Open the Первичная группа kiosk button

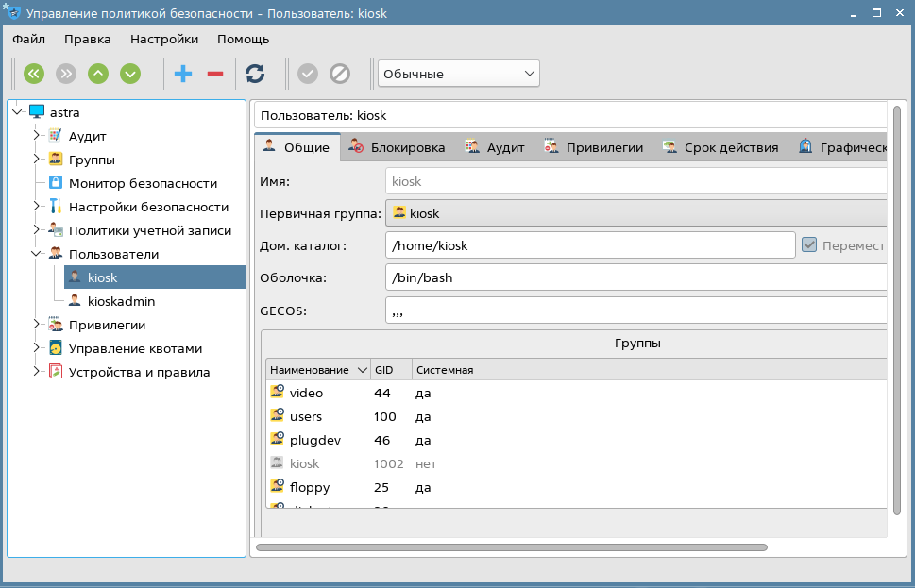[635, 213]
